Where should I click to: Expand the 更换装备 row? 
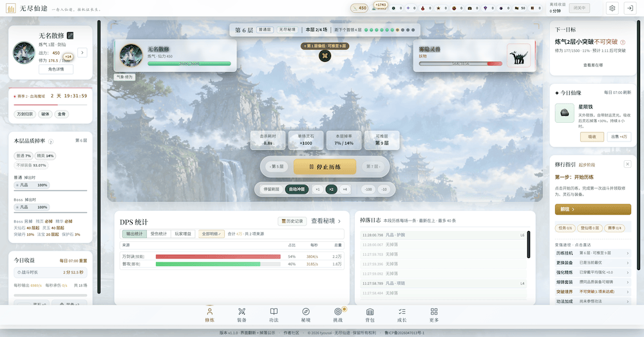click(592, 263)
